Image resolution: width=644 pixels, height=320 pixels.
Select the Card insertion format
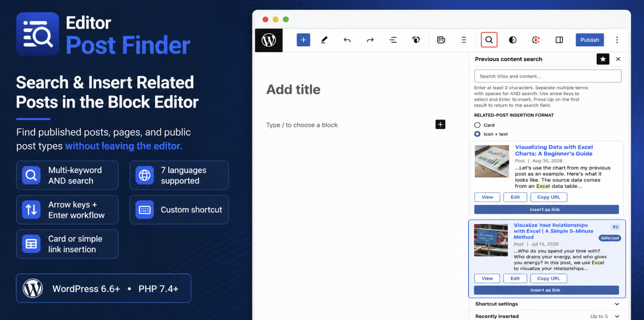[x=477, y=125]
